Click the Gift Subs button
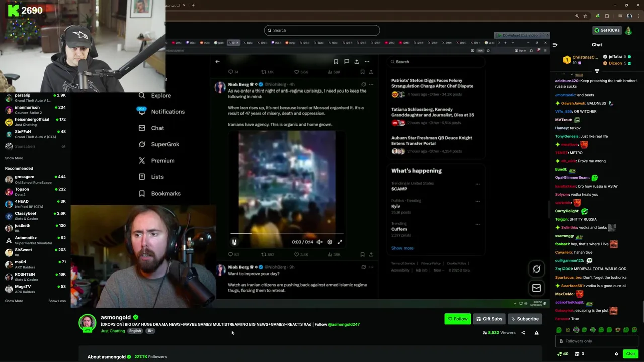This screenshot has height=362, width=644. pos(489,319)
